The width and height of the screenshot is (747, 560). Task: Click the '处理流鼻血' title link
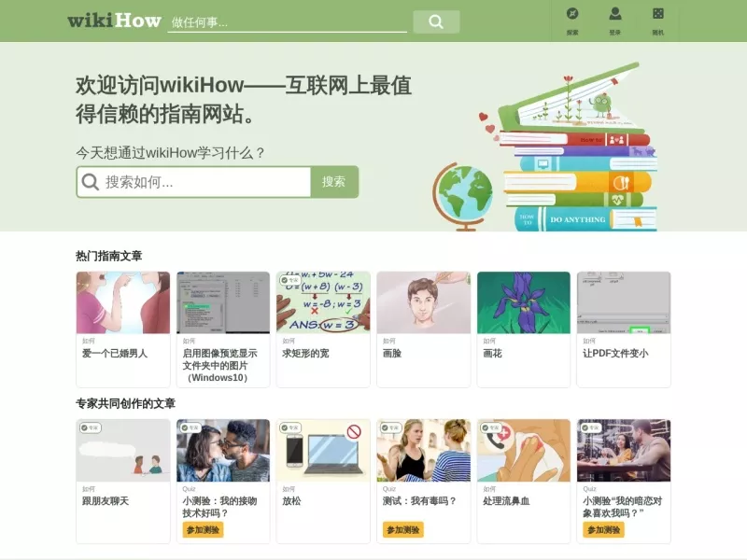tap(506, 501)
